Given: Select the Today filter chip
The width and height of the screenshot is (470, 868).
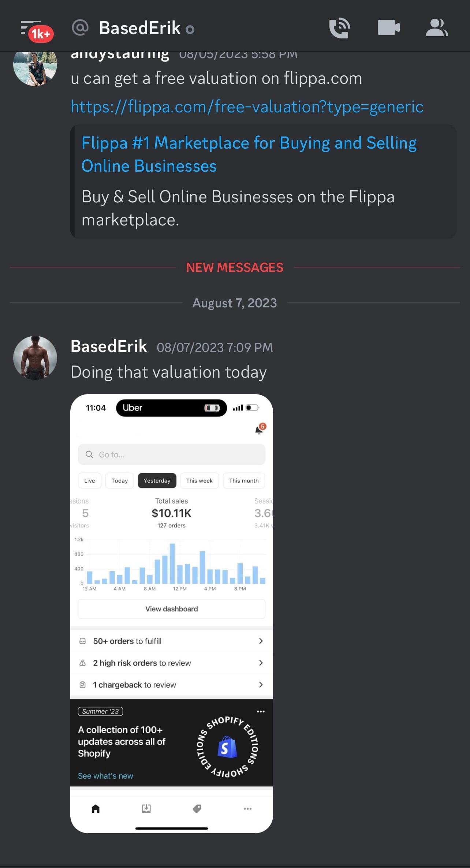Looking at the screenshot, I should 119,481.
